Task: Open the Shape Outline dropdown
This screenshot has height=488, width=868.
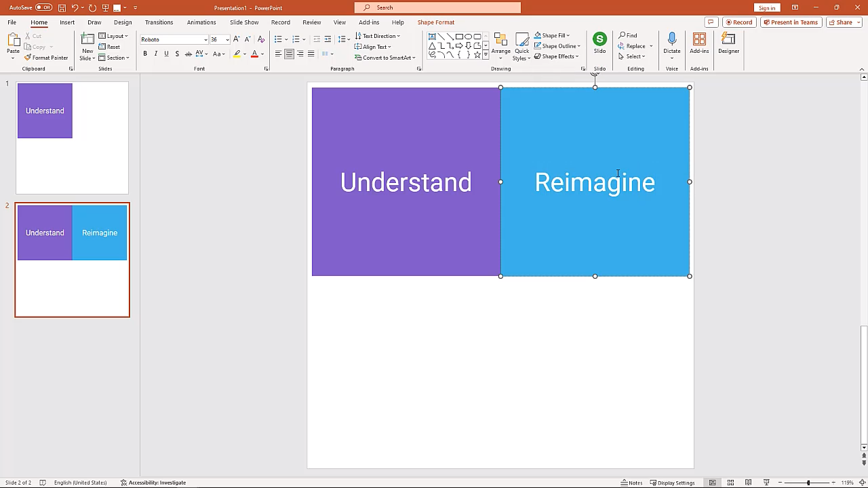Action: click(x=557, y=46)
